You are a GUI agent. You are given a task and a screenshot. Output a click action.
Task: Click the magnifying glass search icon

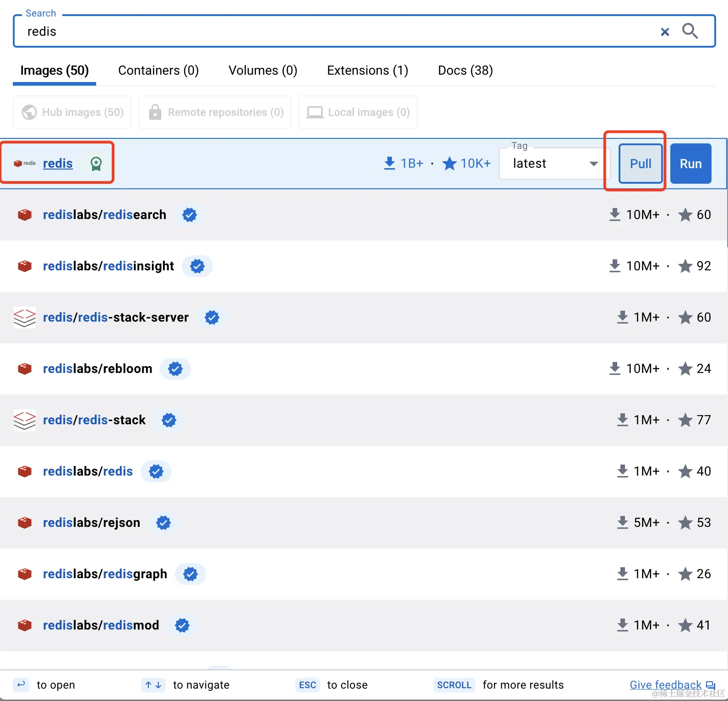click(x=690, y=31)
